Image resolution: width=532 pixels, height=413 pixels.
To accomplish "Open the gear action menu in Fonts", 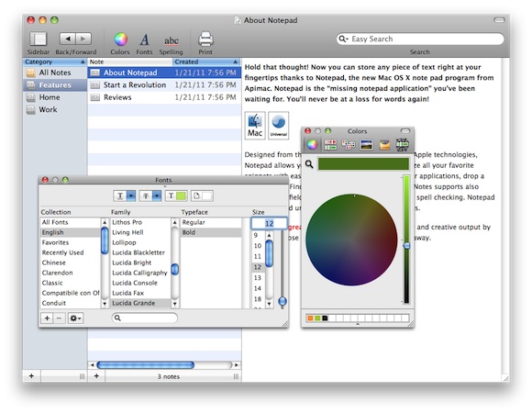I will (x=75, y=318).
